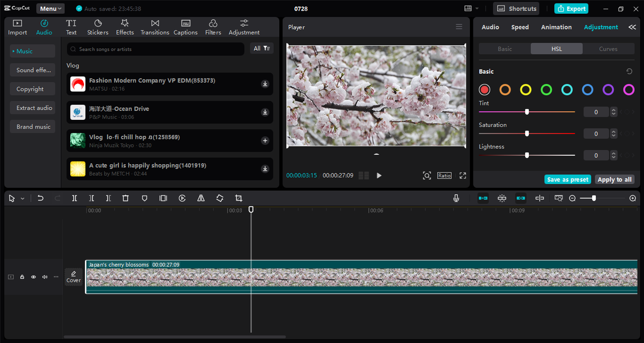This screenshot has width=644, height=343.
Task: Toggle main track magnet
Action: (483, 198)
